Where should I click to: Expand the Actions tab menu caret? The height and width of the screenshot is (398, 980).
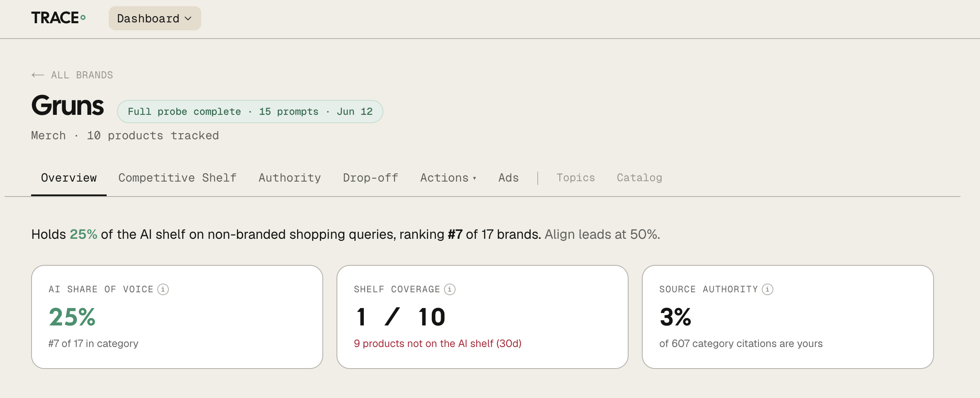tap(474, 178)
